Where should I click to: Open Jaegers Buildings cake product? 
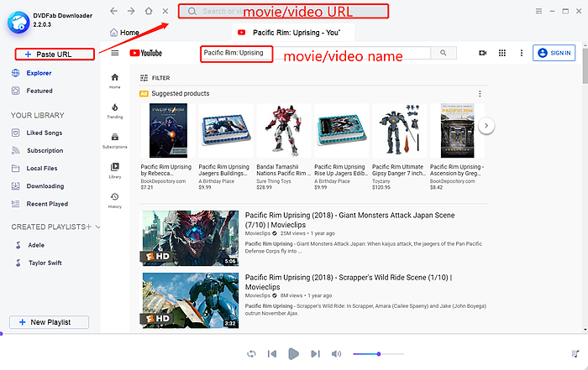[x=226, y=147]
